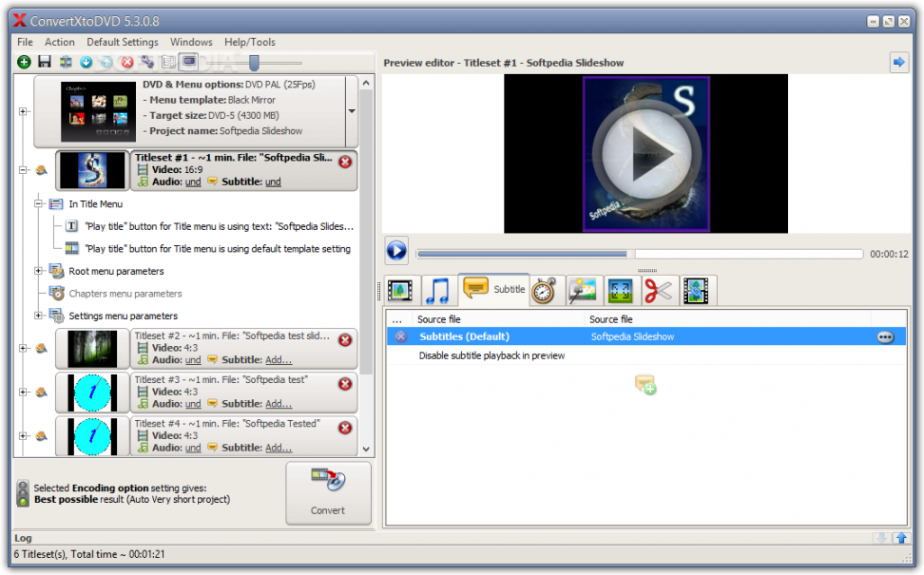Click the blue arrow at preview editor top right

(x=899, y=61)
